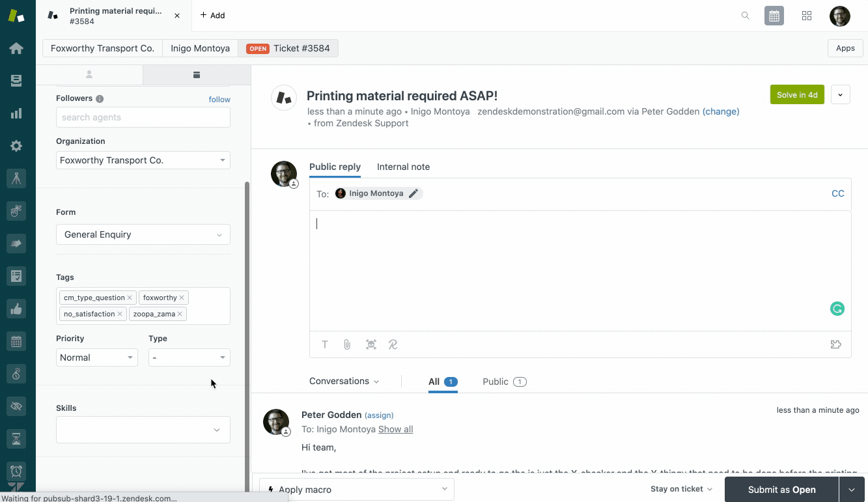Viewport: 868px width, 502px height.
Task: Click the puzzle piece icon in composer
Action: (836, 344)
